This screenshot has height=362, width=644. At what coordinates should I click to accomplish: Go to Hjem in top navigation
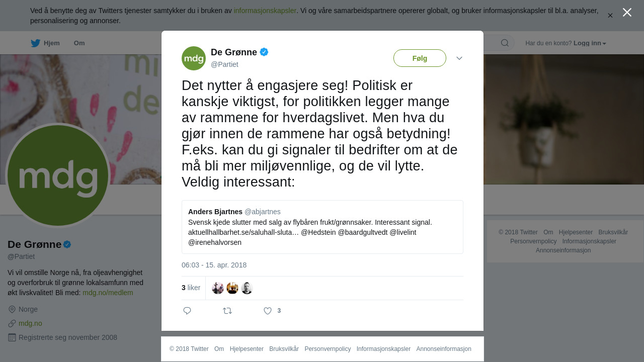(52, 43)
